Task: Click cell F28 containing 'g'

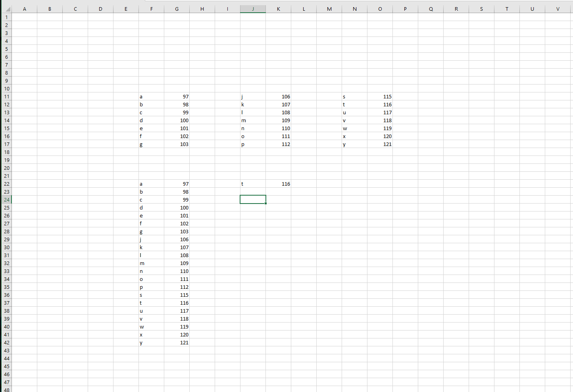Action: tap(152, 231)
